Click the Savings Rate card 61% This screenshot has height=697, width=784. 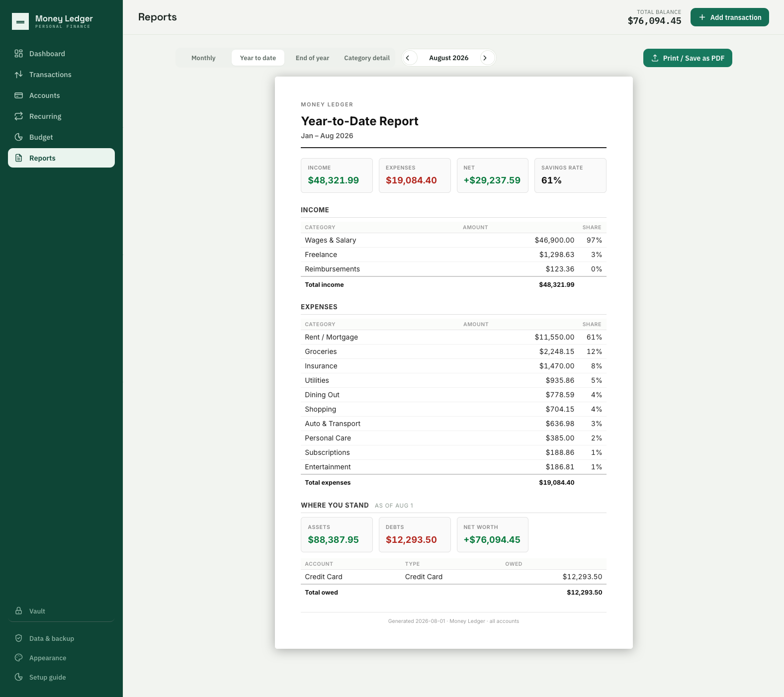[570, 175]
